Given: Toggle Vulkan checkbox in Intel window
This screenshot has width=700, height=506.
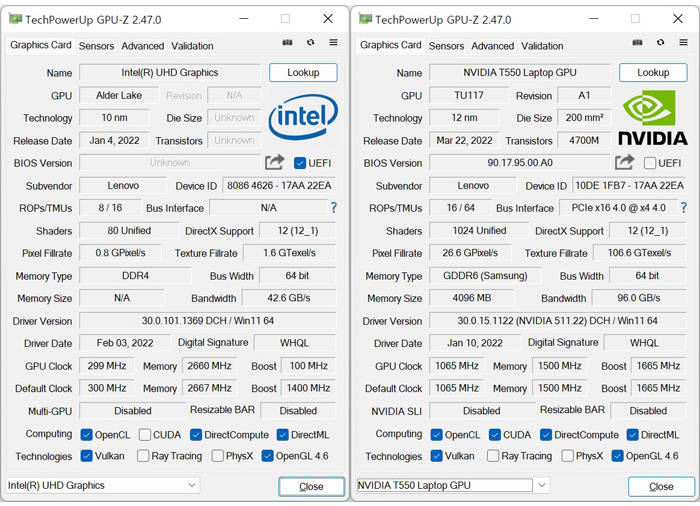Looking at the screenshot, I should 86,456.
